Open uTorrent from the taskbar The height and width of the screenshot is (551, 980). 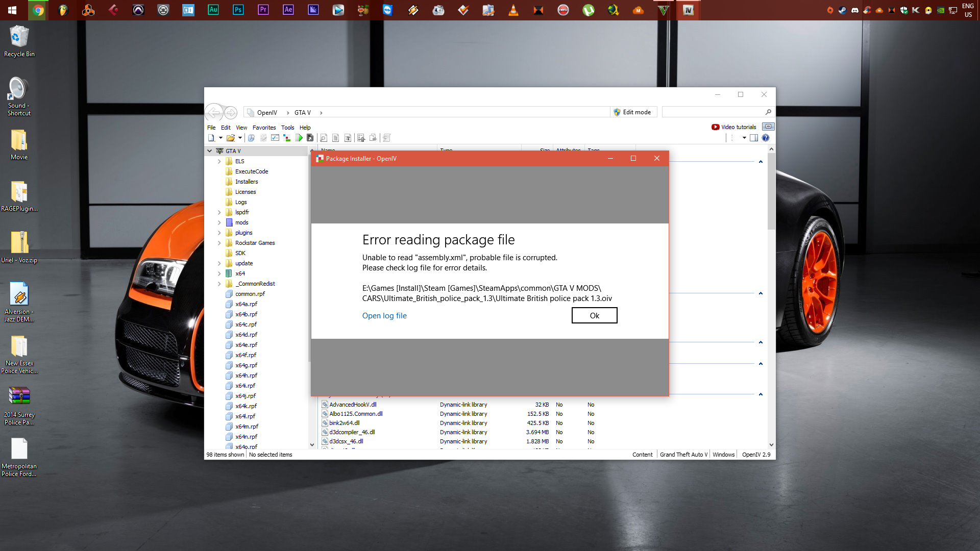589,10
